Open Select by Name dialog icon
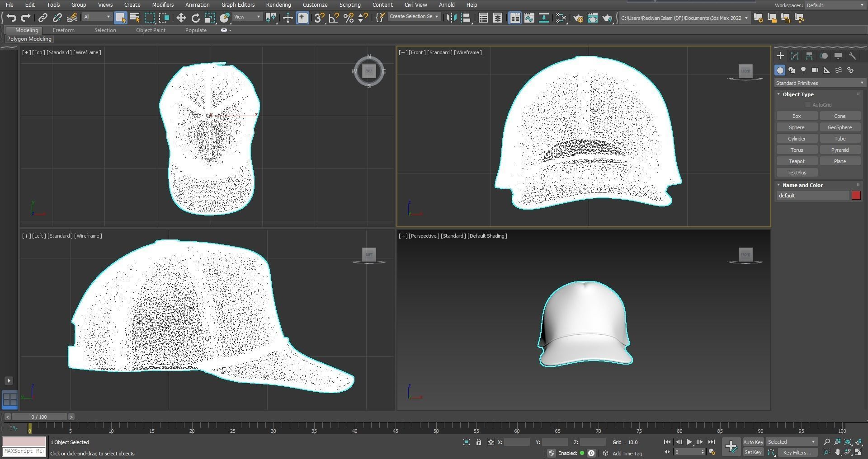868x459 pixels. click(x=135, y=18)
